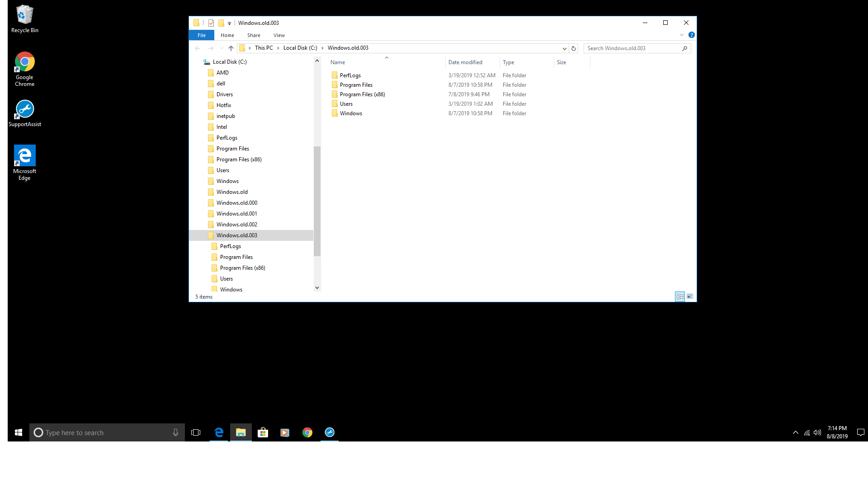The image size is (868, 488).
Task: Select Windows.old.002 in navigation tree
Action: click(236, 225)
